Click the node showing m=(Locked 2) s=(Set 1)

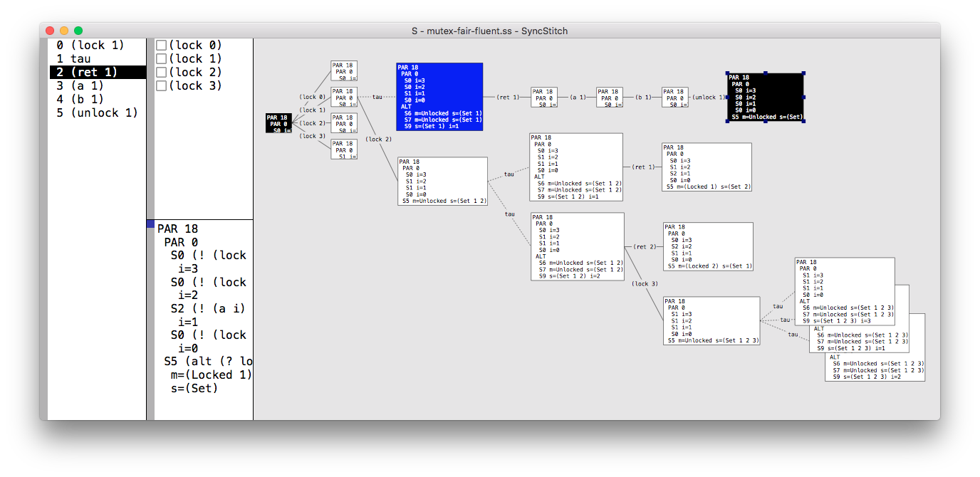coord(707,246)
